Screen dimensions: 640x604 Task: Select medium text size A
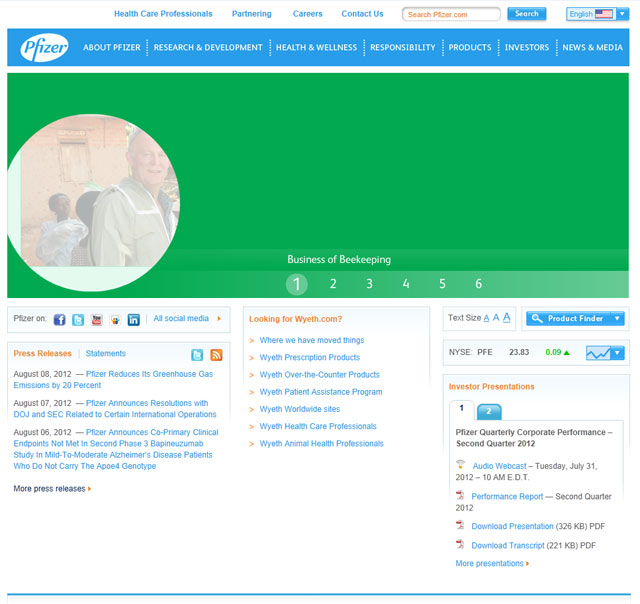[496, 318]
